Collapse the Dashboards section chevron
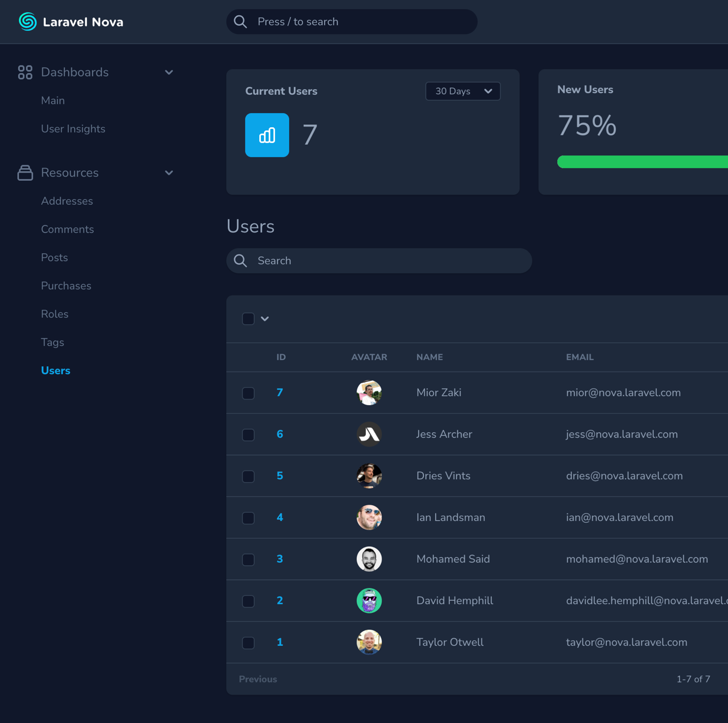 169,72
